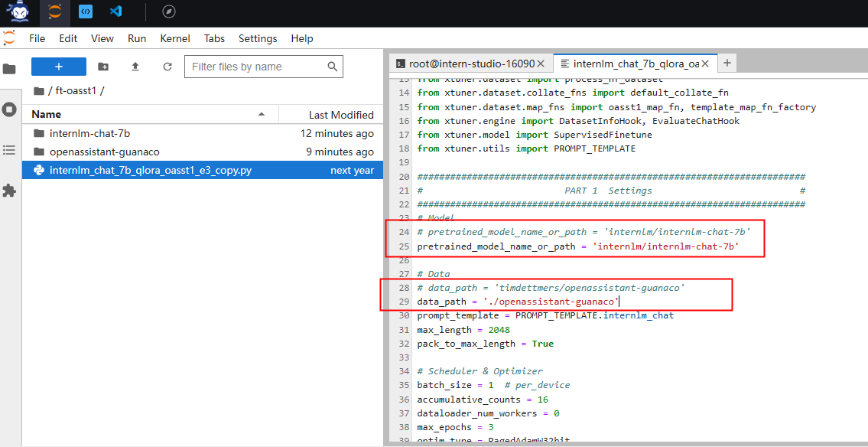Click the '9 minutes ago' modified time
This screenshot has width=868, height=447.
pos(340,152)
